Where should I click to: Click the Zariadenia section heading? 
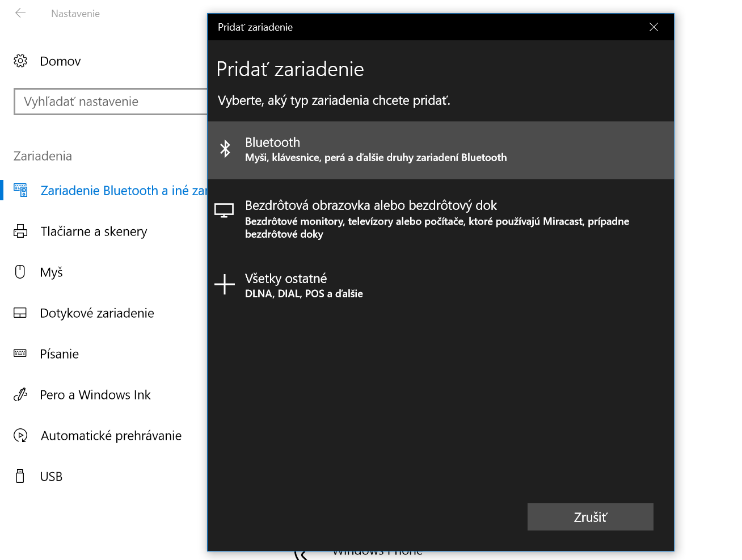43,156
